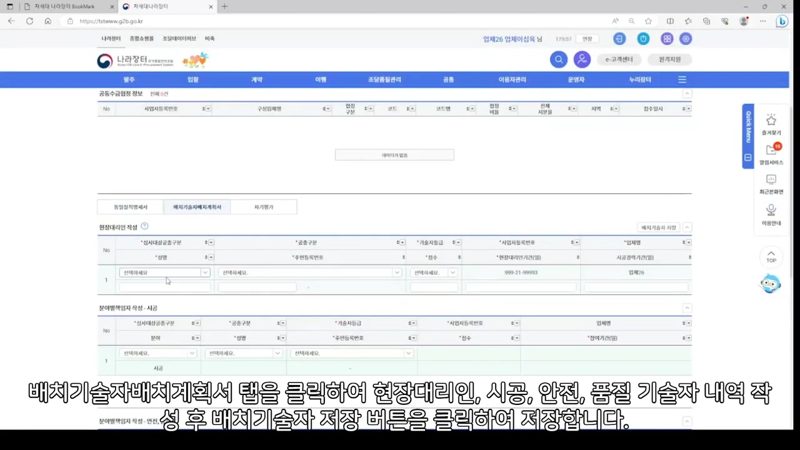800x450 pixels.
Task: Open 기술자등급 dropdown in 현장대리인 row
Action: click(x=433, y=272)
